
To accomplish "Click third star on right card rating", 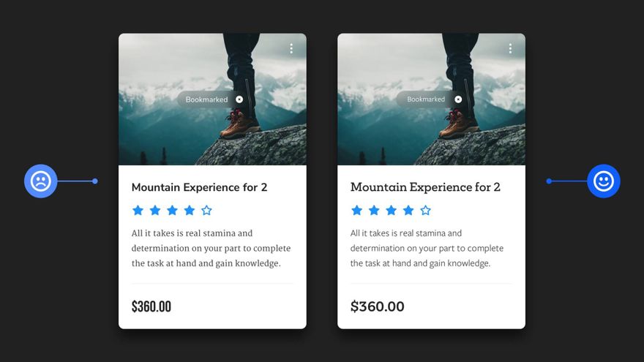I will pos(391,211).
